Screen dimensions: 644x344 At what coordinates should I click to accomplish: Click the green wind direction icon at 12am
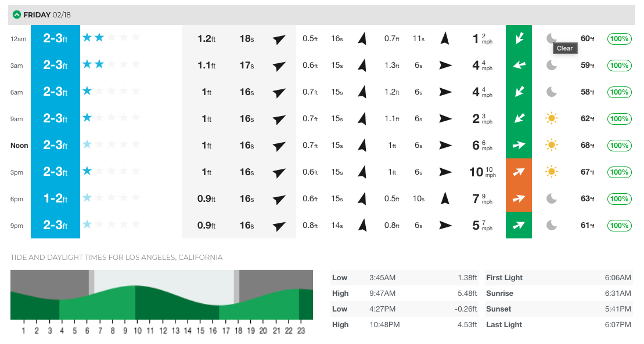(519, 39)
